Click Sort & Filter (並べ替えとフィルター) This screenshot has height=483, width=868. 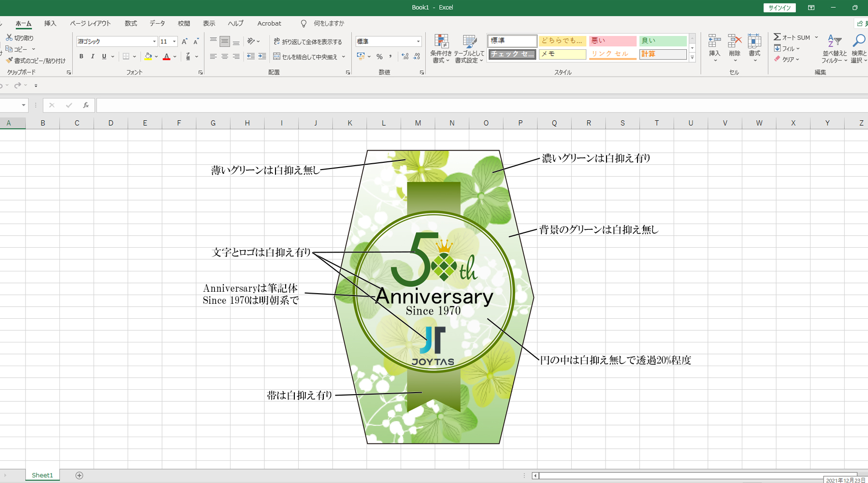pos(835,49)
